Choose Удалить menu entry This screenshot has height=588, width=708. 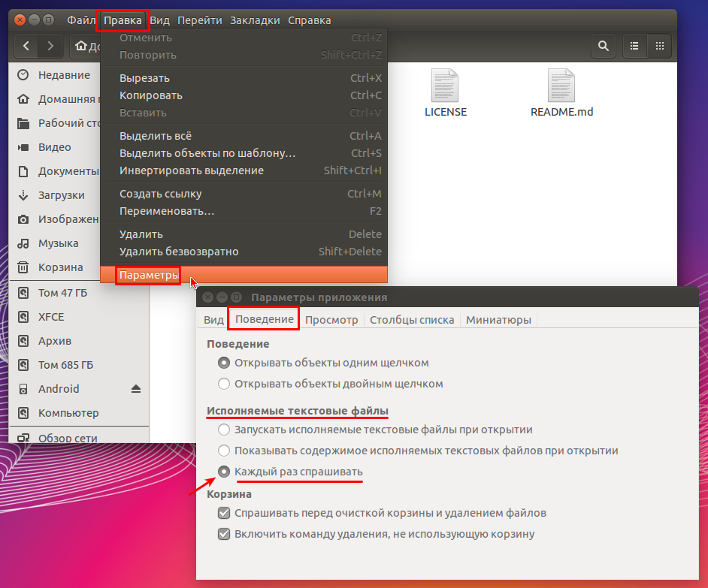pos(244,234)
